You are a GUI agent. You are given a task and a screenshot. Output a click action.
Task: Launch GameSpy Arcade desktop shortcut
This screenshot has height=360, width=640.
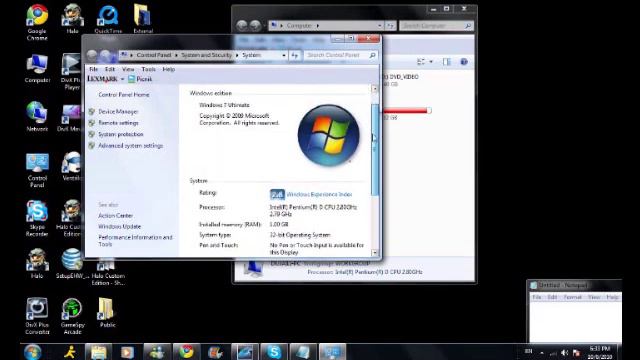(72, 316)
